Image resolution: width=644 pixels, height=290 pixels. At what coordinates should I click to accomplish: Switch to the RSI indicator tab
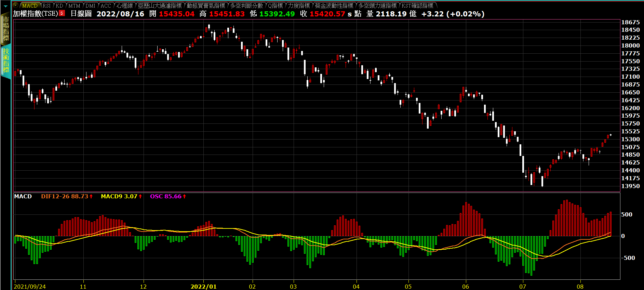pyautogui.click(x=46, y=6)
